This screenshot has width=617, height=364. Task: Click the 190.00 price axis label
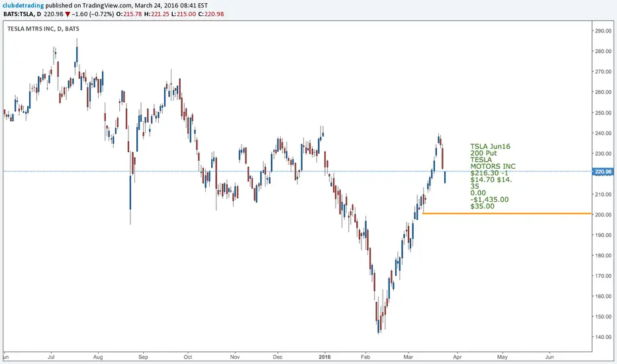click(603, 235)
